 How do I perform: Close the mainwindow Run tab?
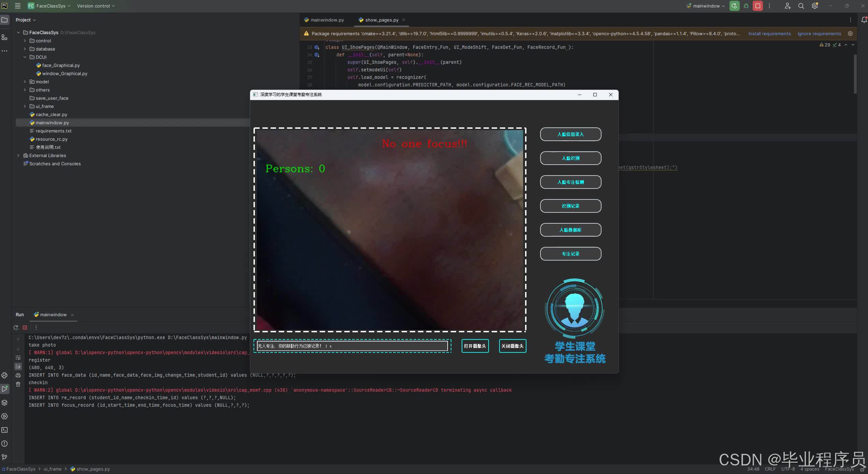[72, 315]
